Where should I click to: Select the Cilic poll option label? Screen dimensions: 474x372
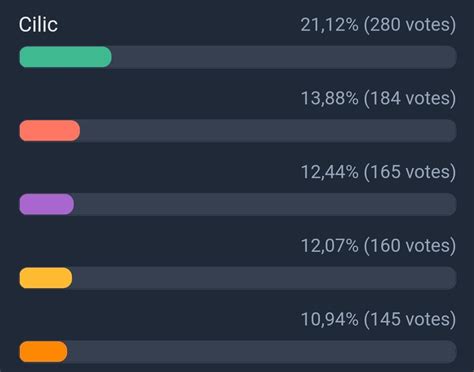[x=38, y=25]
